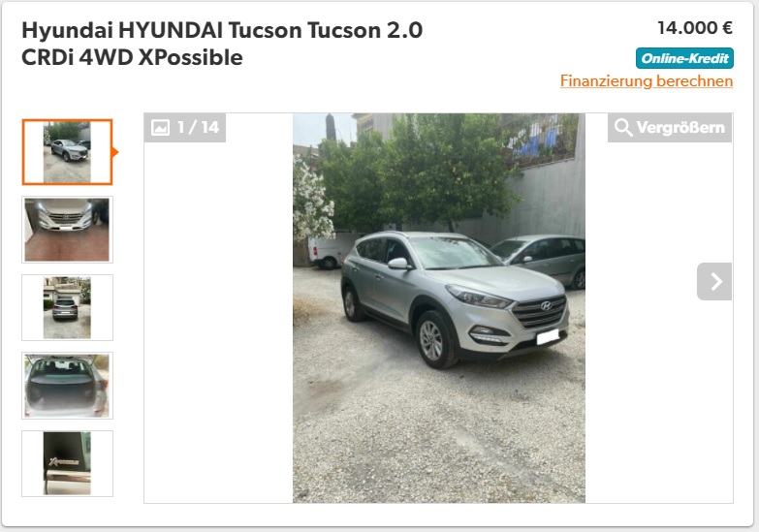Open the Online-Kredit badge

click(684, 58)
